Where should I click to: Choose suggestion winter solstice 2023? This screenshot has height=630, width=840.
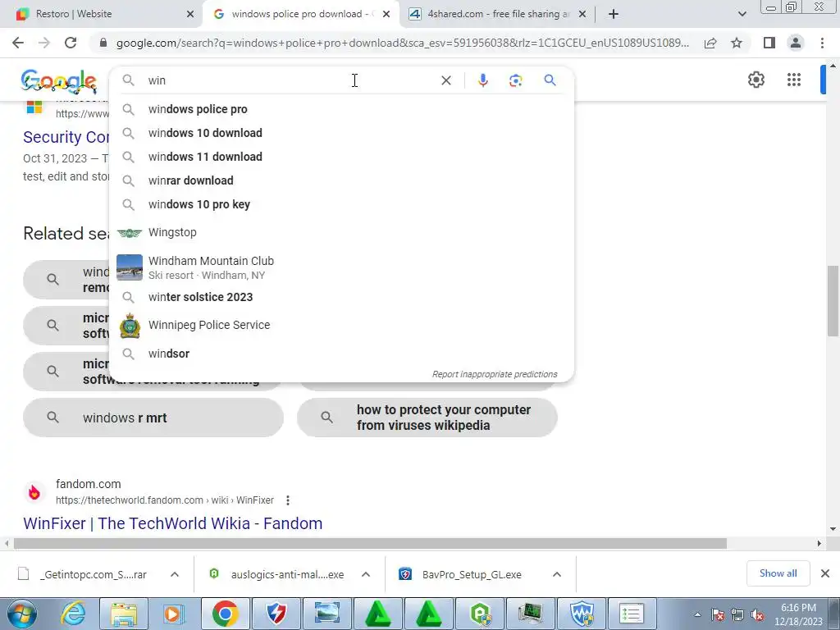point(341,297)
